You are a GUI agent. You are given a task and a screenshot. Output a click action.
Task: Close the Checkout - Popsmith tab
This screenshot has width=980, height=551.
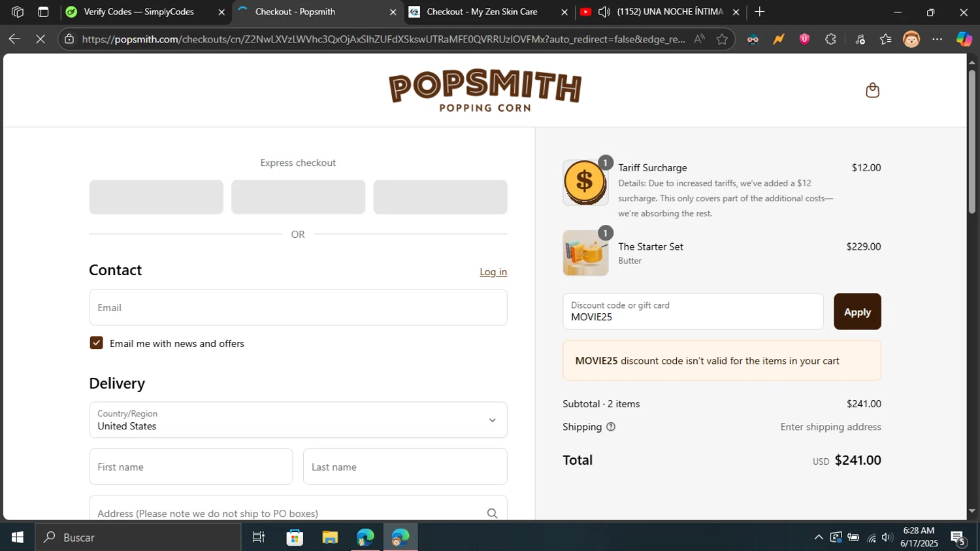coord(393,12)
